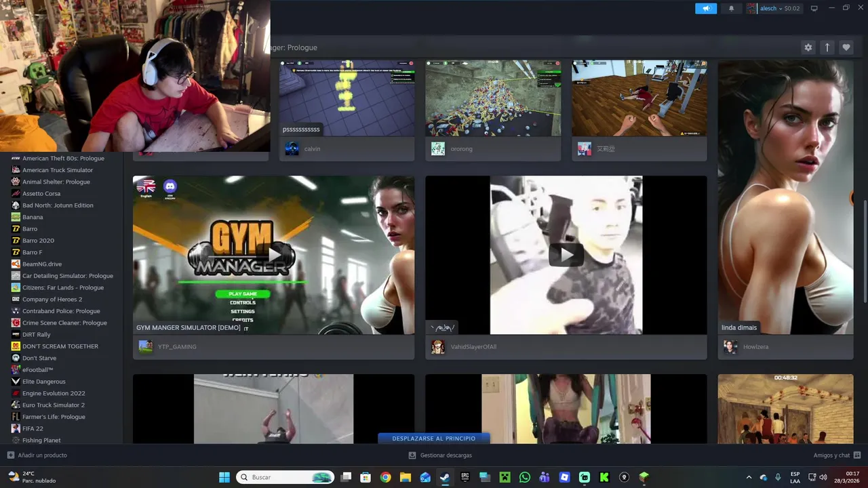Open Amigos y chat
The width and height of the screenshot is (868, 488).
(837, 455)
